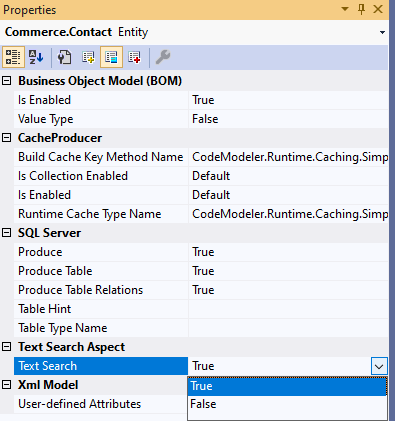Toggle the highlighted blue-list toolbar icon

111,57
